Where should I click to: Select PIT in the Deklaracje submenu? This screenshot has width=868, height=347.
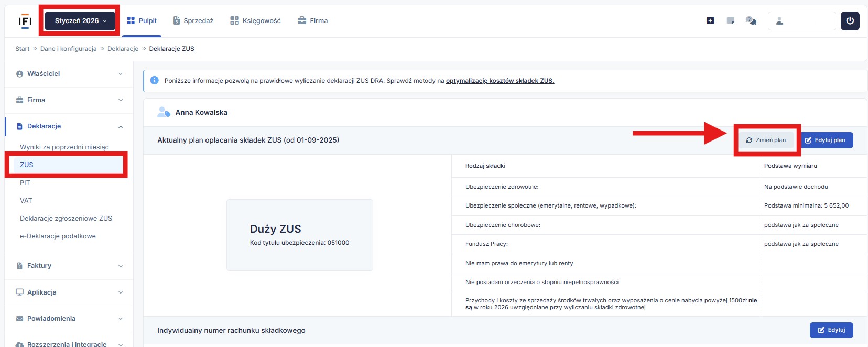coord(25,183)
